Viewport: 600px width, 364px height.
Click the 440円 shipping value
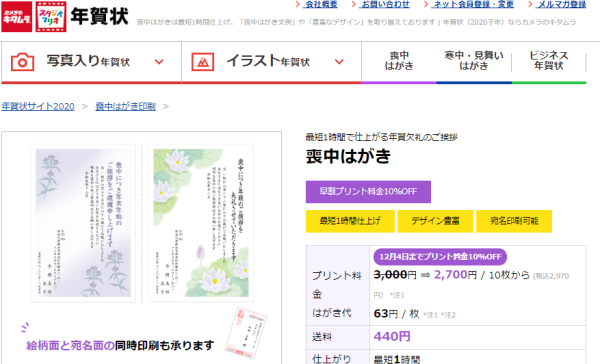(392, 336)
